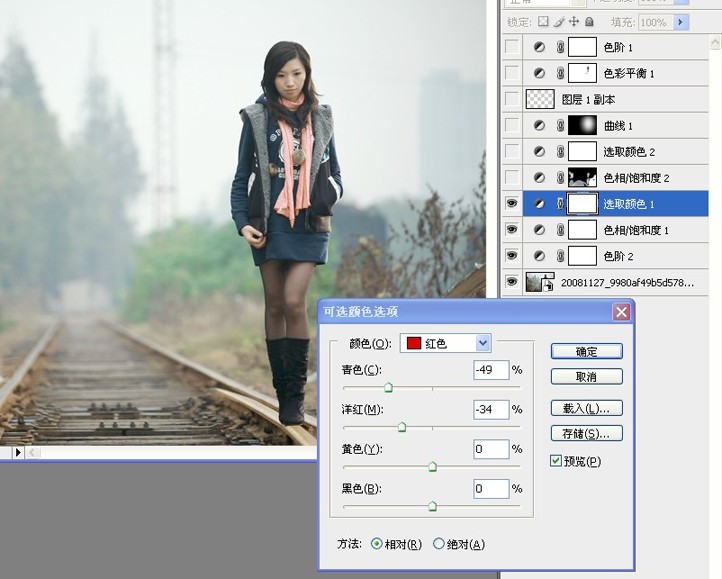
Task: Select the 绝对 method radio button
Action: point(439,544)
